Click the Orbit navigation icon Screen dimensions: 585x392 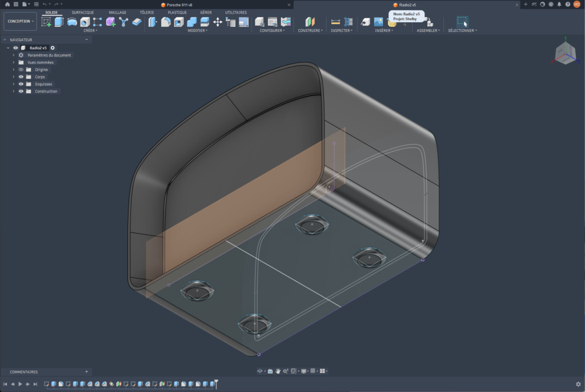click(260, 371)
